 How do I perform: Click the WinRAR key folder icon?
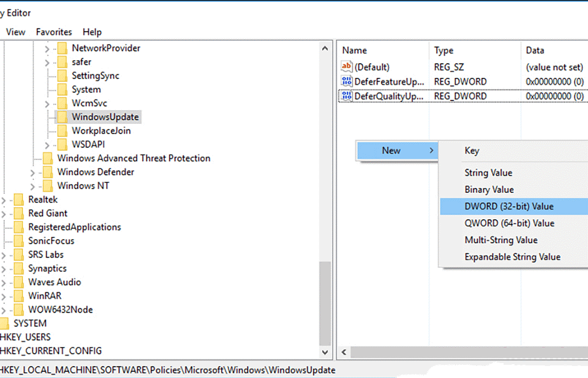19,296
